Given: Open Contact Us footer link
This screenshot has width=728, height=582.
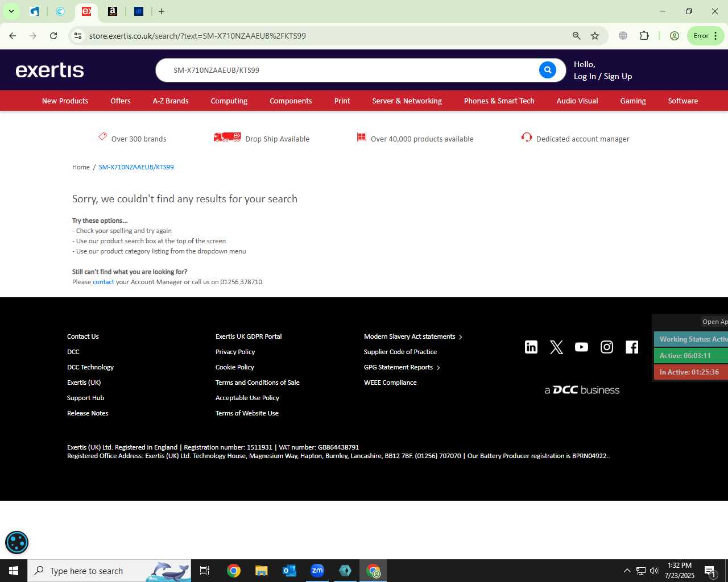Looking at the screenshot, I should tap(83, 336).
